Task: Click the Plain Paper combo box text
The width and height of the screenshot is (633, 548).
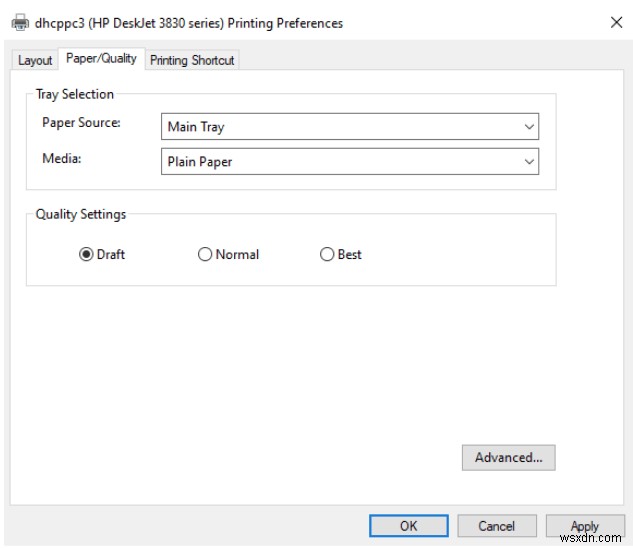Action: click(200, 162)
